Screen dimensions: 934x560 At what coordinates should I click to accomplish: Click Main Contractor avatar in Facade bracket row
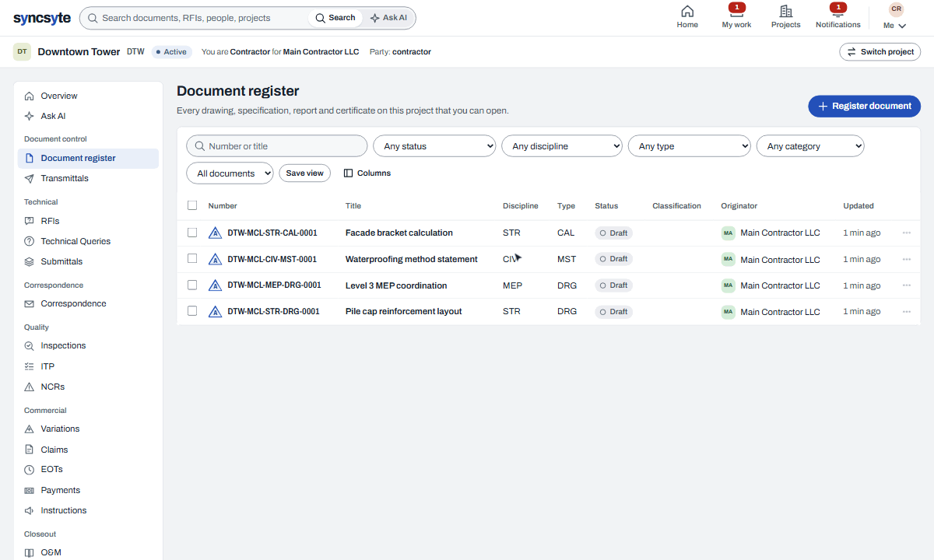point(729,233)
